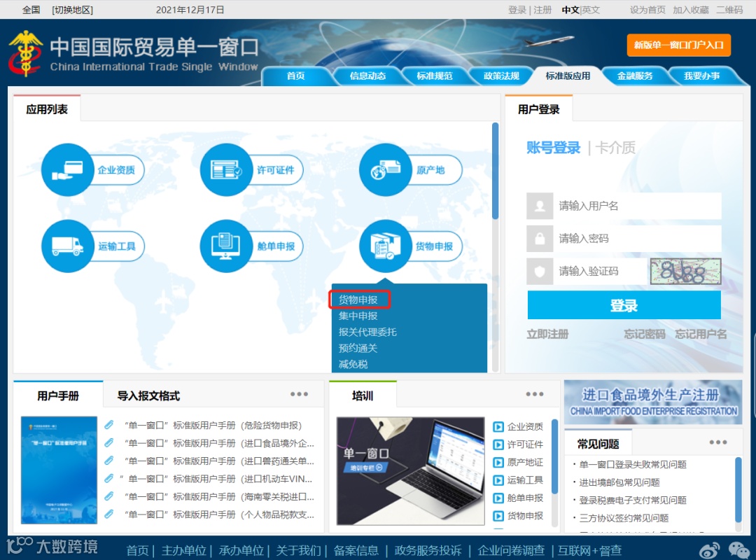Switch language to 英文

(591, 10)
